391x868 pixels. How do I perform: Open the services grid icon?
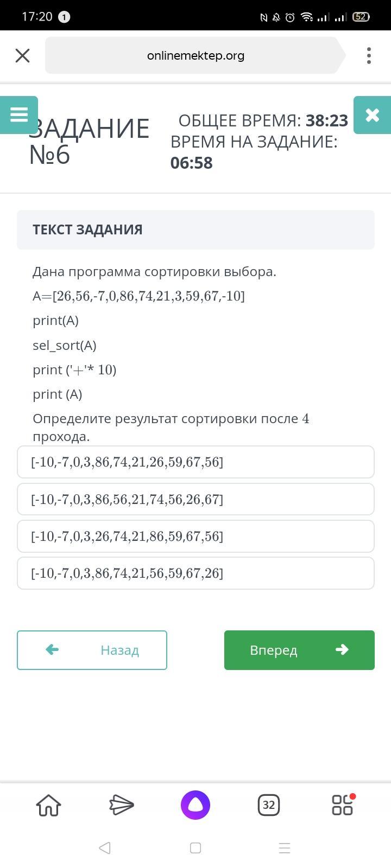pyautogui.click(x=343, y=805)
